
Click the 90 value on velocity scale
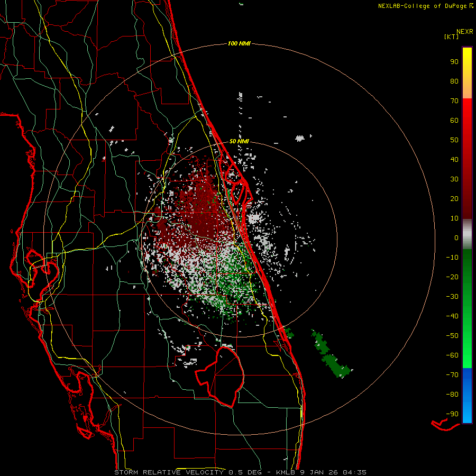tap(454, 62)
